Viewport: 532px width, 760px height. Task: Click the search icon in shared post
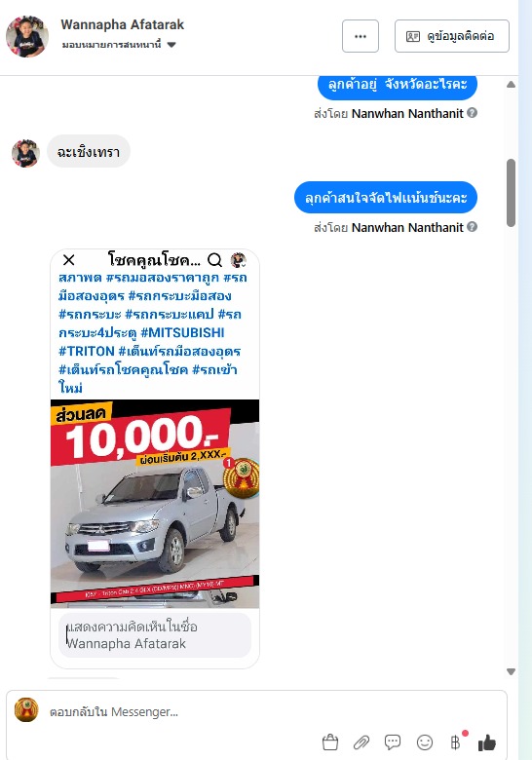214,260
